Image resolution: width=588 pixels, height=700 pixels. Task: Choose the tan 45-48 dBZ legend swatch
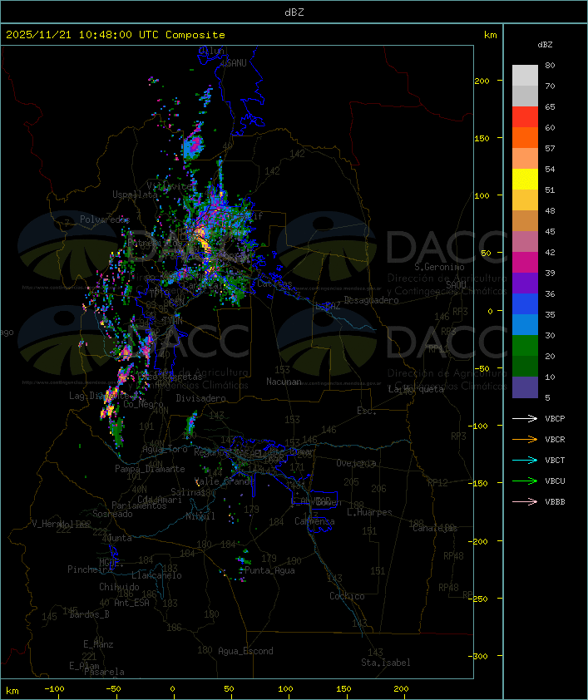tap(525, 221)
